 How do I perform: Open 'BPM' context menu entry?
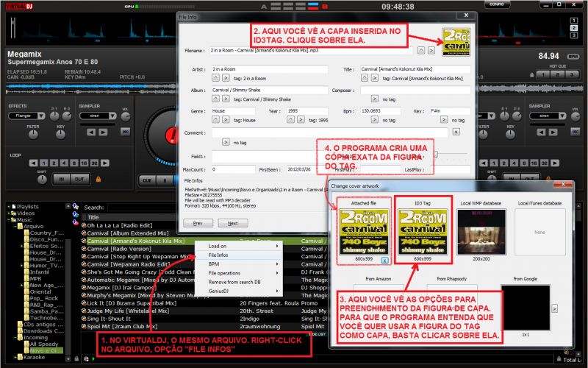coord(238,264)
